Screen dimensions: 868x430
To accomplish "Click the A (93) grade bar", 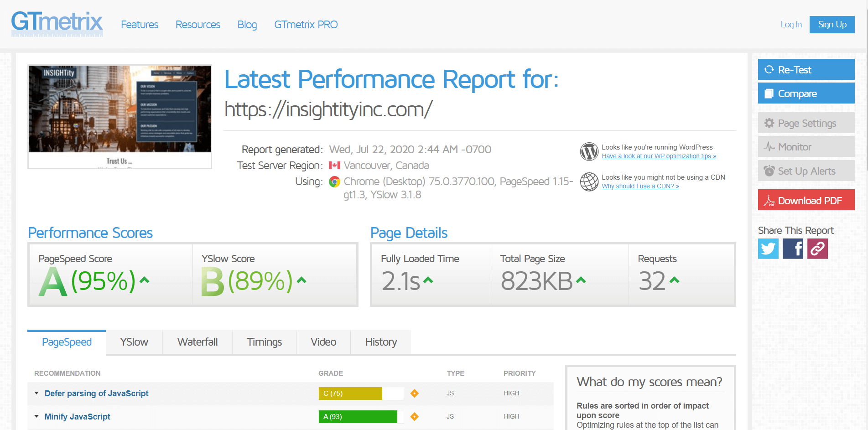I will 361,416.
